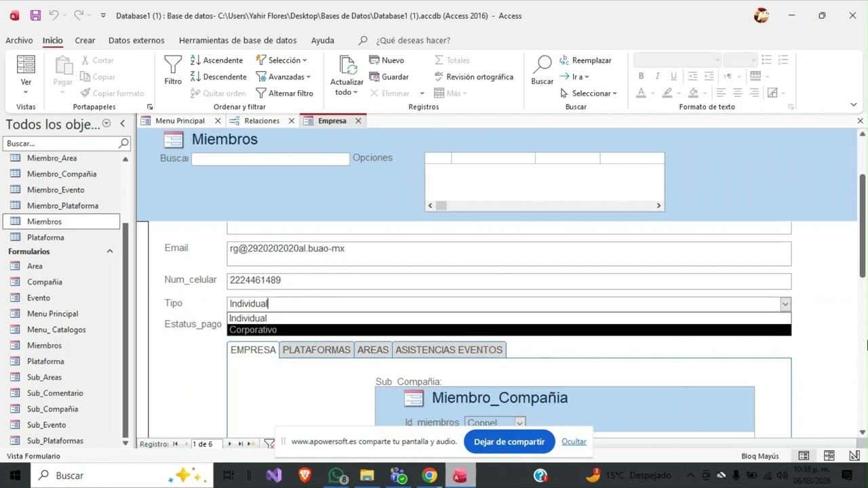Open navigation pane options dropdown
Viewport: 868px width, 488px height.
[x=106, y=123]
